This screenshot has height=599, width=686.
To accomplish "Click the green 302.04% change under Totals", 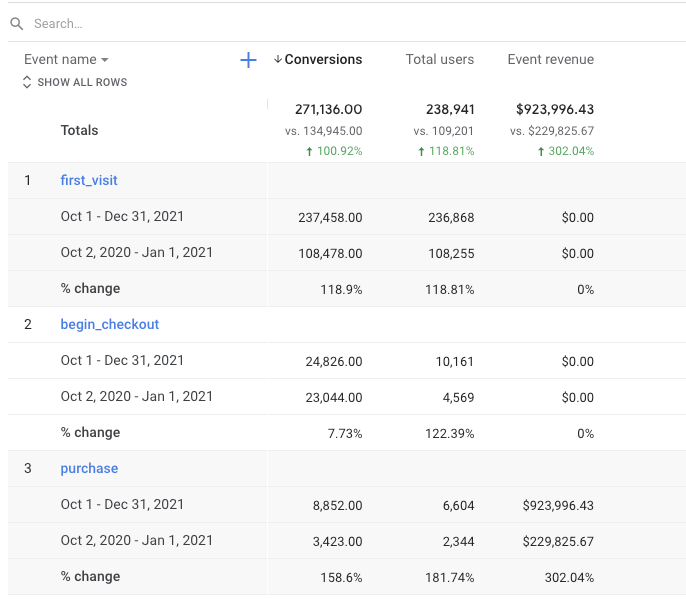I will pos(565,151).
